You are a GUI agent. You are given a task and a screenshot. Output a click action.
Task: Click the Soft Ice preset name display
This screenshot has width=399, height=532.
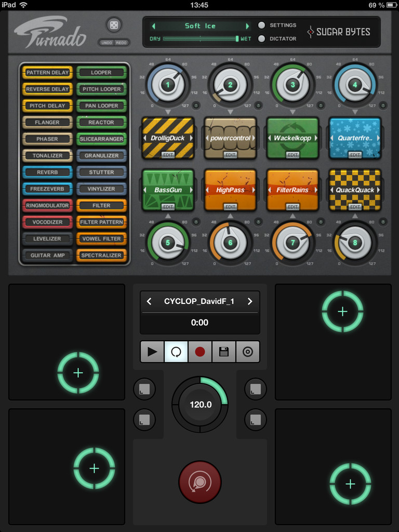pyautogui.click(x=200, y=26)
